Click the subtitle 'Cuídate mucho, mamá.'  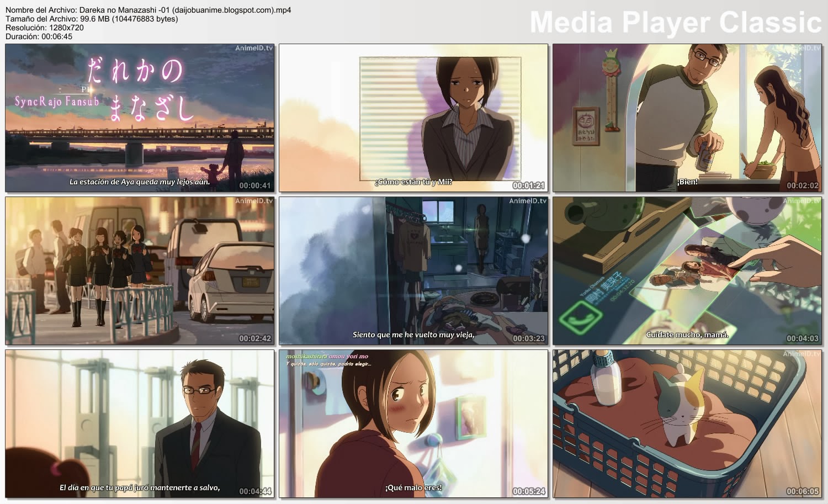point(687,335)
